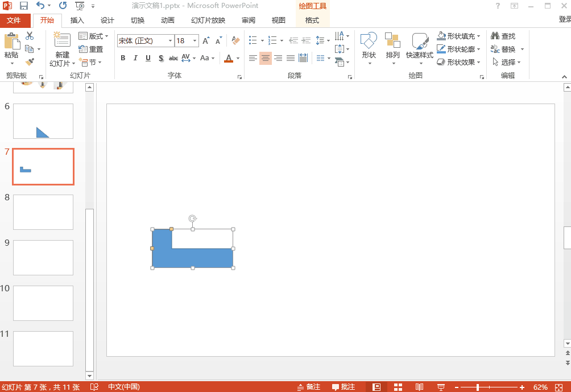Click the clear formatting eraser icon
571x392 pixels.
tap(235, 41)
